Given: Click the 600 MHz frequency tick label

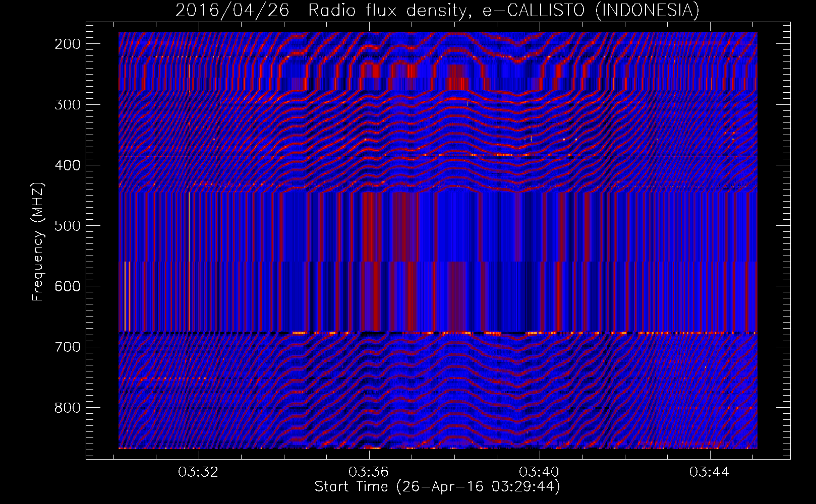Looking at the screenshot, I should (x=68, y=286).
